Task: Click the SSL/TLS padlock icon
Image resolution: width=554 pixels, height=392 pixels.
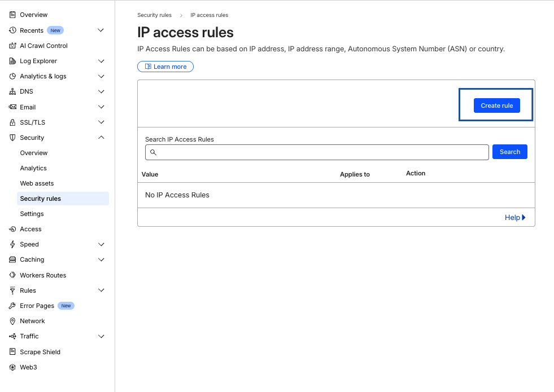Action: coord(12,122)
